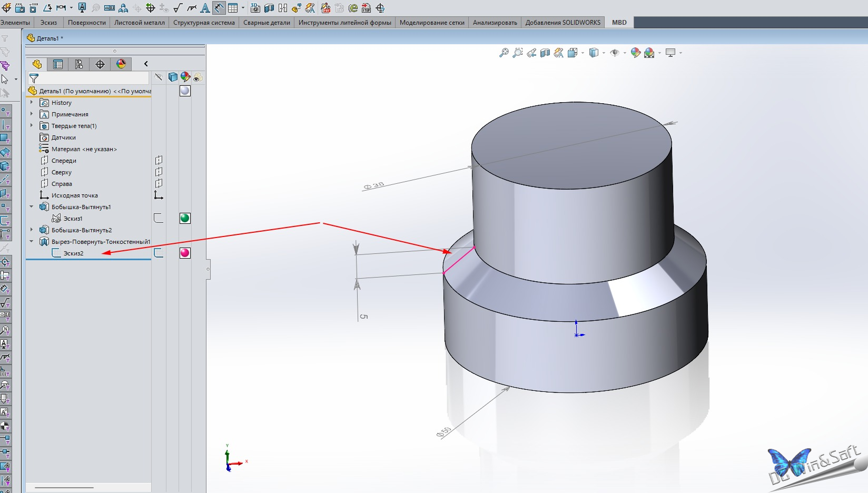Open the PropertyManager tab icon

tap(58, 64)
